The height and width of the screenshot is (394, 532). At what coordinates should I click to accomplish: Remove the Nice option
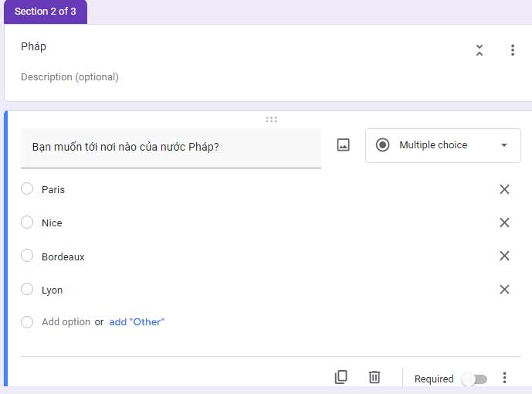coord(504,222)
